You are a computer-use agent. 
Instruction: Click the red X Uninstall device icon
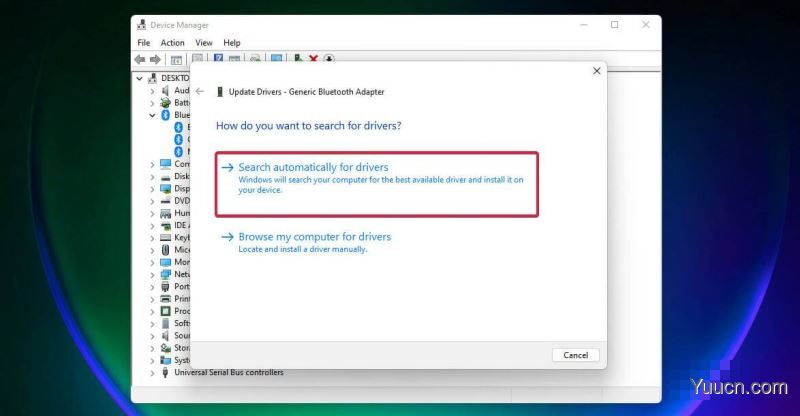pyautogui.click(x=313, y=58)
